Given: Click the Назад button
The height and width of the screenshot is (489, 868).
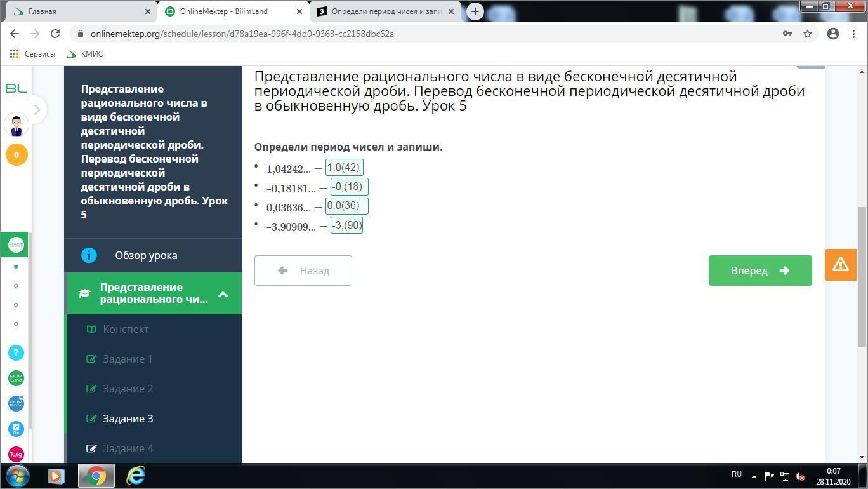Looking at the screenshot, I should click(303, 271).
